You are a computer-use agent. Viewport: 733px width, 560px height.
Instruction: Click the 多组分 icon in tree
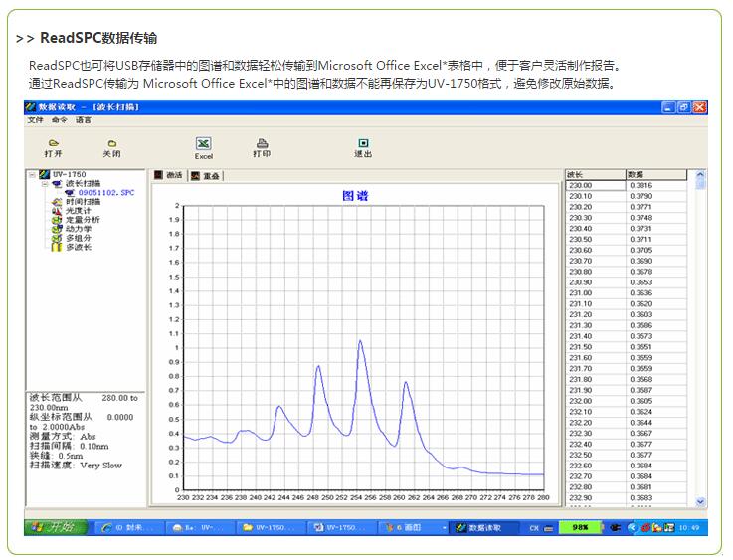point(57,238)
